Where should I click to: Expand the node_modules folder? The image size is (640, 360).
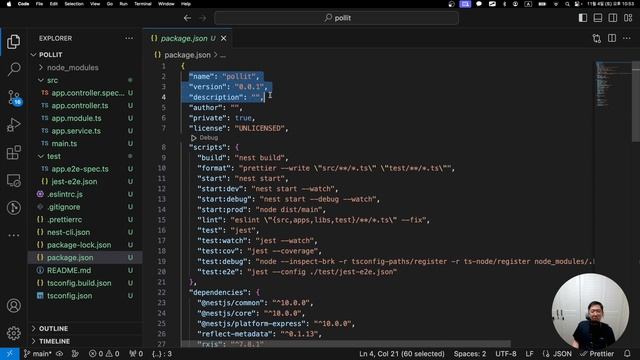pos(72,67)
